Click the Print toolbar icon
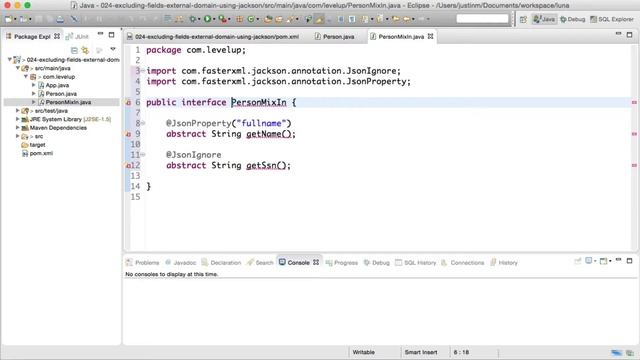The height and width of the screenshot is (360, 640). tap(60, 19)
